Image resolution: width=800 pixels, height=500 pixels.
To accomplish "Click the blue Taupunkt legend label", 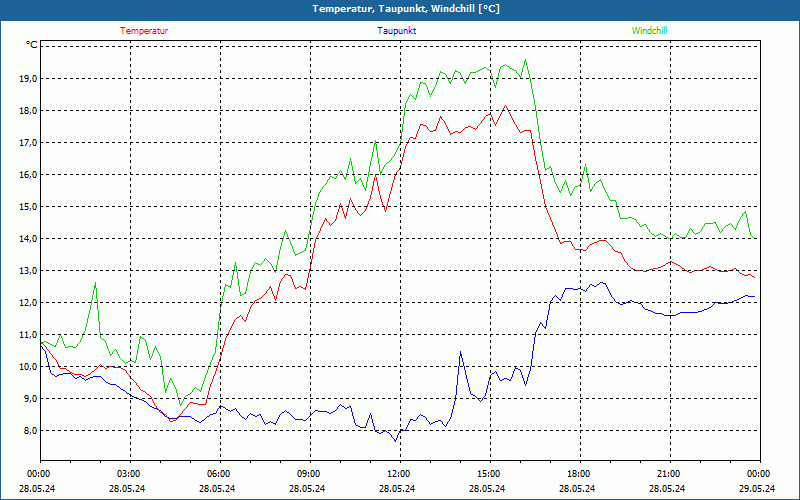I will coord(397,31).
